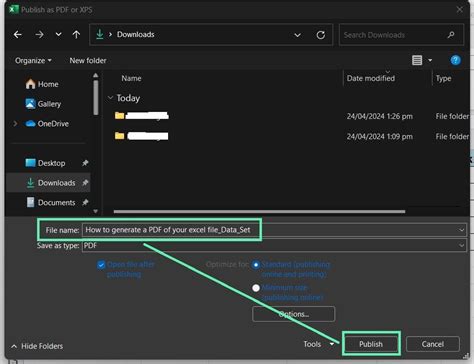Select Documents in the sidebar
This screenshot has width=474, height=364.
(x=51, y=202)
